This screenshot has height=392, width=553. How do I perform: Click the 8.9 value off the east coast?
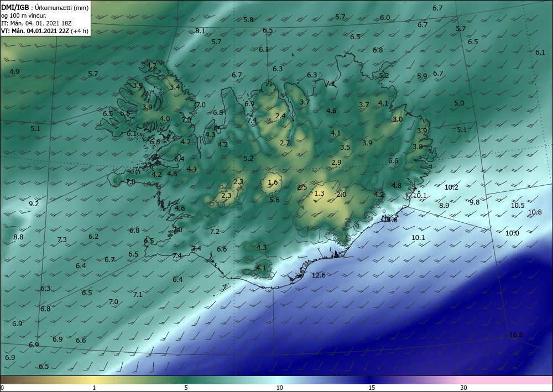click(444, 206)
